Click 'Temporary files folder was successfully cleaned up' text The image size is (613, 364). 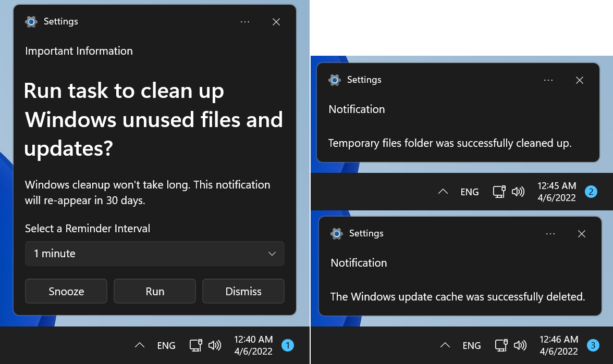coord(450,143)
